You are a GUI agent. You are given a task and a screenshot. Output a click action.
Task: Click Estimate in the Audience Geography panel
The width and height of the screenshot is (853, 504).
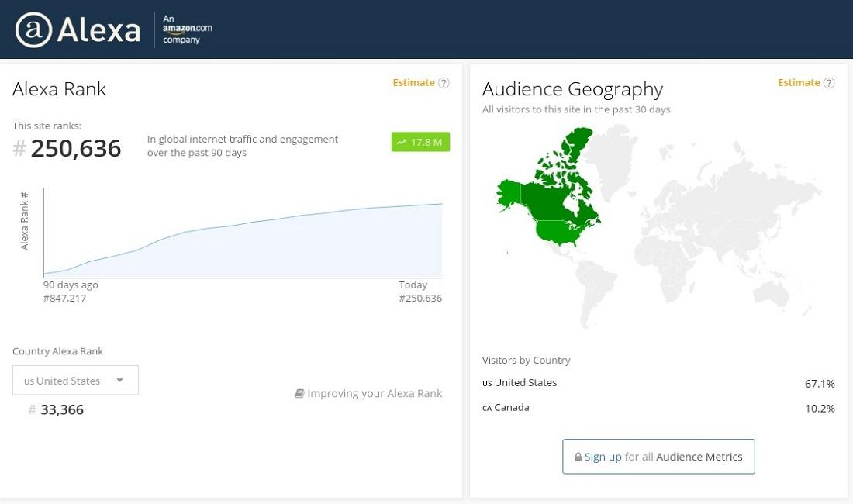coord(798,82)
